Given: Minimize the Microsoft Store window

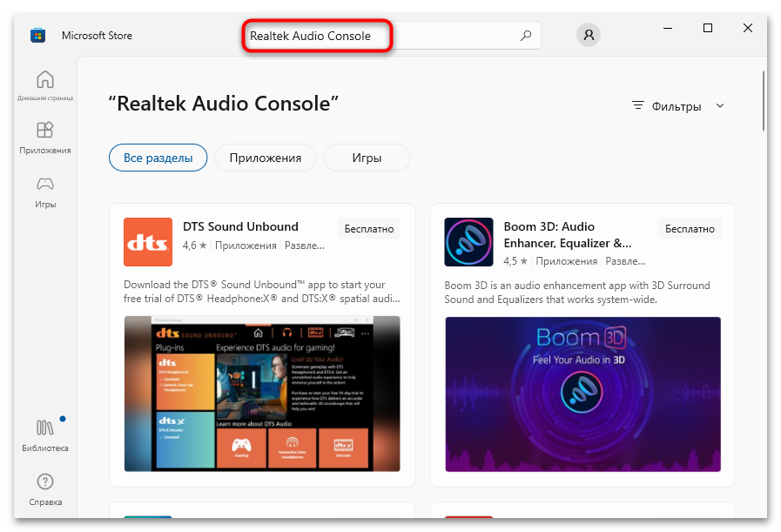Looking at the screenshot, I should point(668,28).
